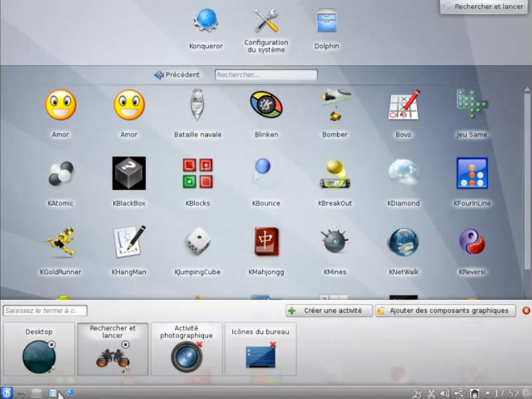Mute the volume from the system tray
The image size is (532, 399).
click(x=445, y=393)
